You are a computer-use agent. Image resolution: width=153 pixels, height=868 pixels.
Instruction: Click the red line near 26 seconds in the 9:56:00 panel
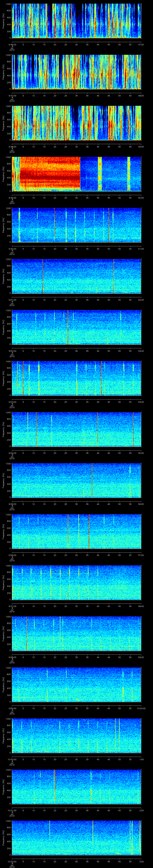[68, 531]
